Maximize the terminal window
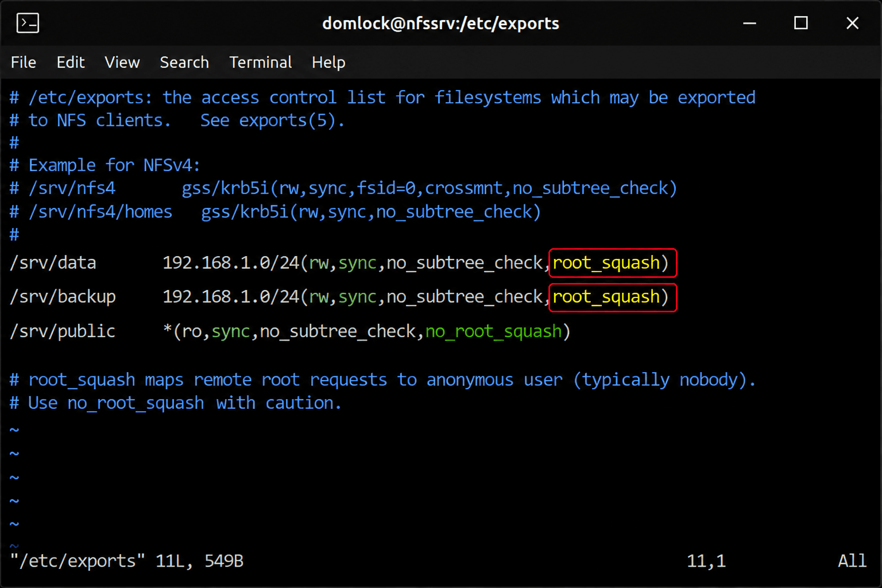882x588 pixels. click(x=801, y=23)
